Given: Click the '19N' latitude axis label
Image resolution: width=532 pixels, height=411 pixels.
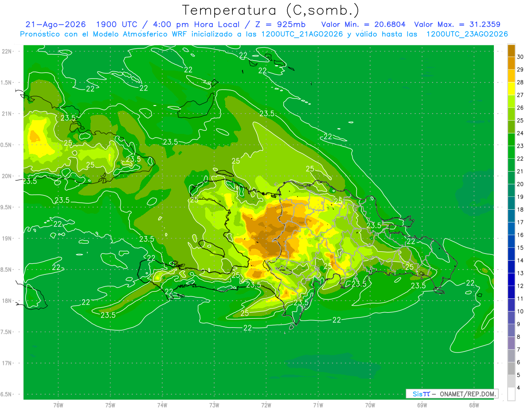Looking at the screenshot, I should click(8, 239).
